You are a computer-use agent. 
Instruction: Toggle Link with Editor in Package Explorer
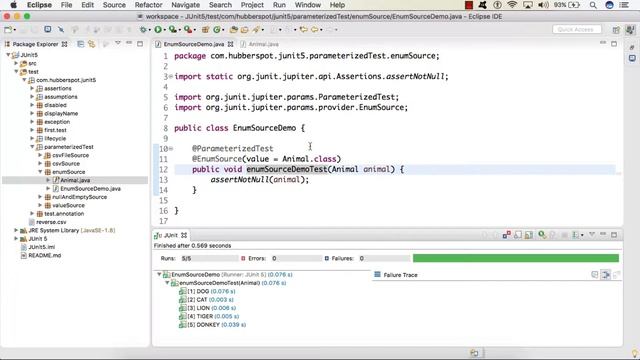point(91,44)
